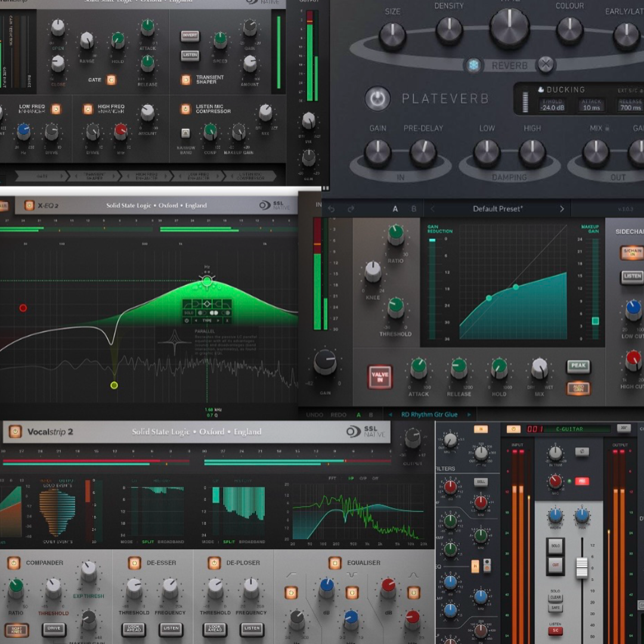Click the Makeup Gain slider handle

595,321
